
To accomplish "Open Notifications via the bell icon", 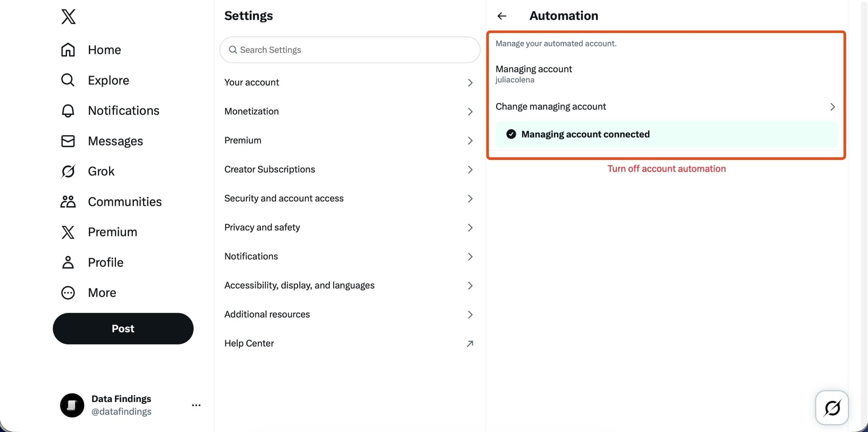I will coord(68,111).
